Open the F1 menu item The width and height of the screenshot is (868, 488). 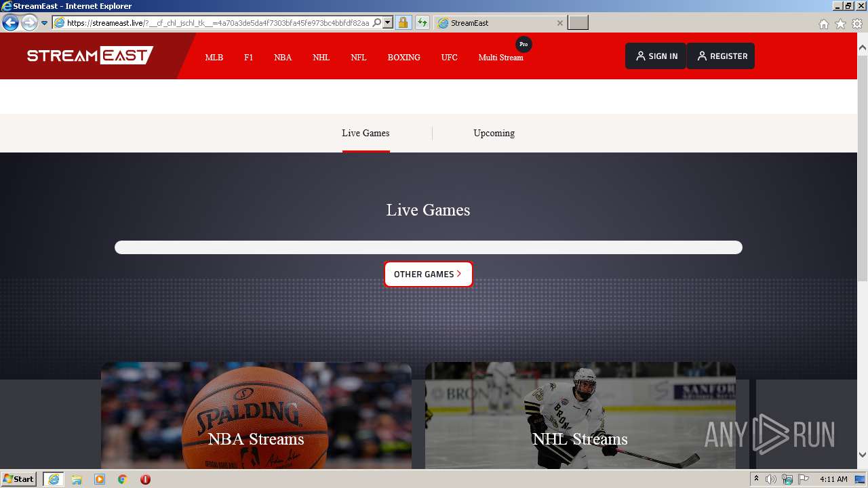coord(248,58)
